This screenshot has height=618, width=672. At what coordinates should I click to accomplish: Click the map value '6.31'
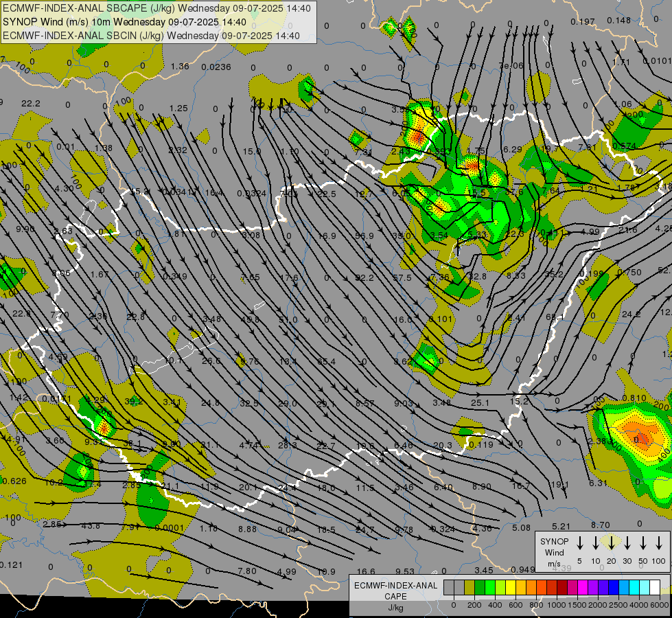click(599, 483)
